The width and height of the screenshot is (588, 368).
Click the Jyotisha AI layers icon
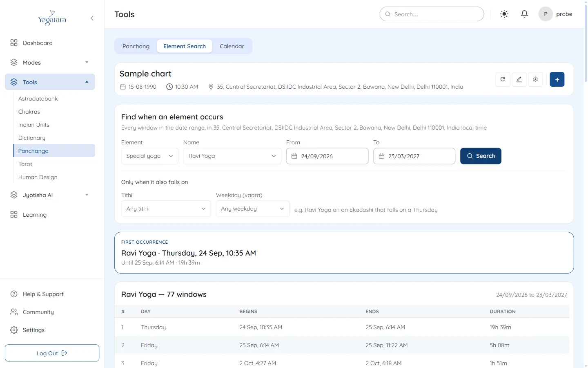pyautogui.click(x=14, y=195)
